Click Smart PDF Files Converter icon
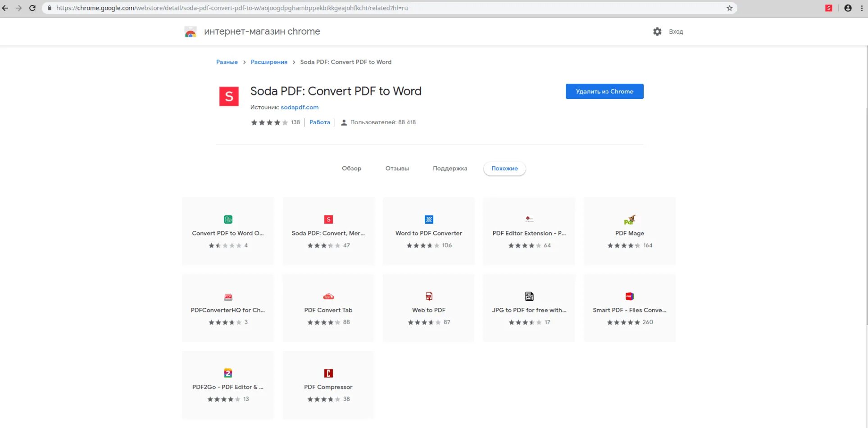 click(630, 296)
